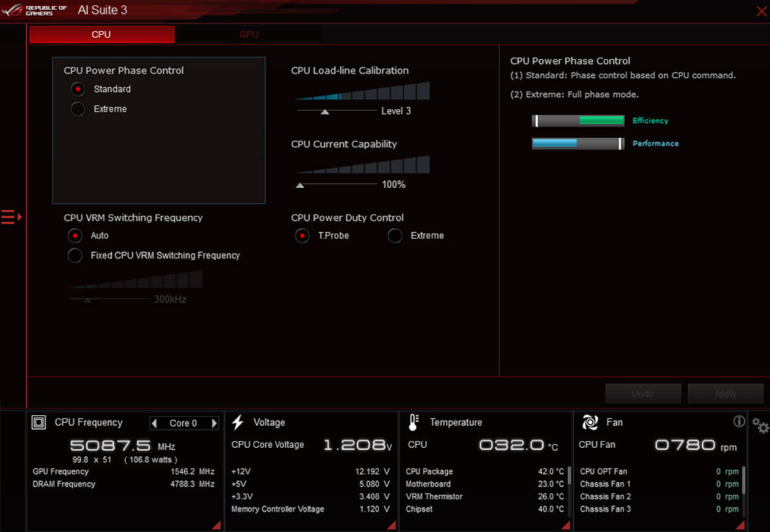Expand CPU Frequency panel corner triangle

(216, 525)
